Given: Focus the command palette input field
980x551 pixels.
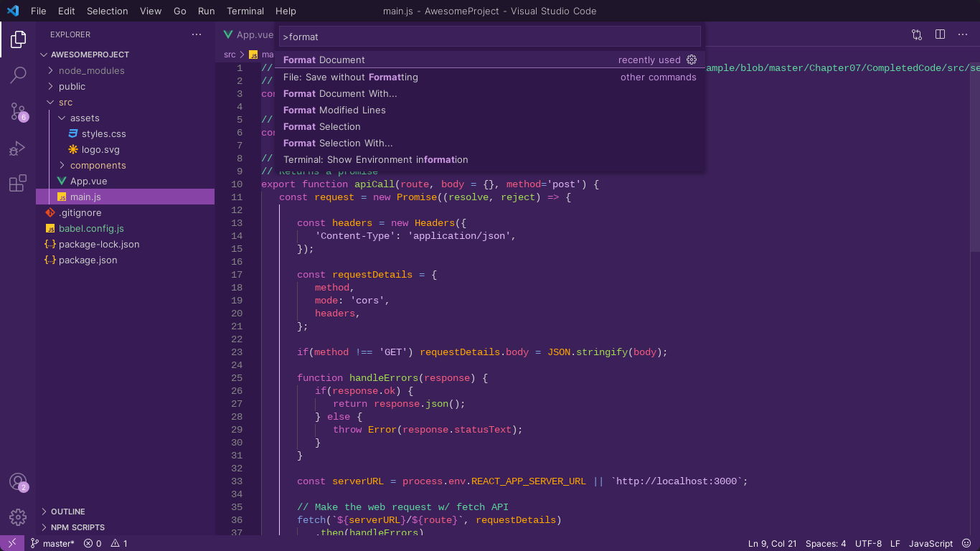Looking at the screenshot, I should tap(489, 37).
